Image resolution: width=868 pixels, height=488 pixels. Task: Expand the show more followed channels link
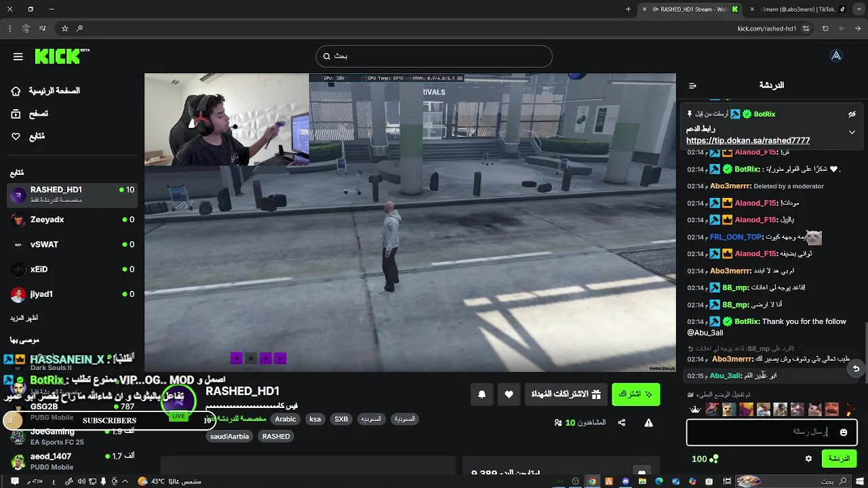click(24, 318)
